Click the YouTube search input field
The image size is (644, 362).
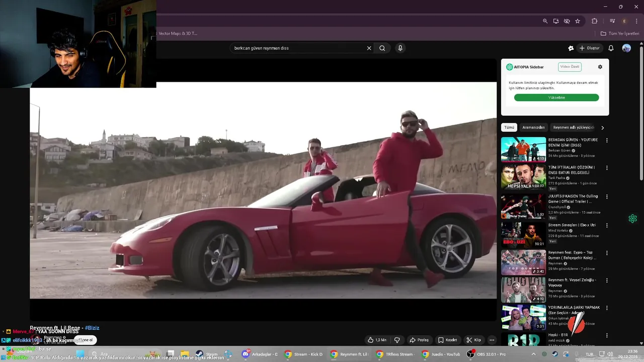(x=299, y=48)
